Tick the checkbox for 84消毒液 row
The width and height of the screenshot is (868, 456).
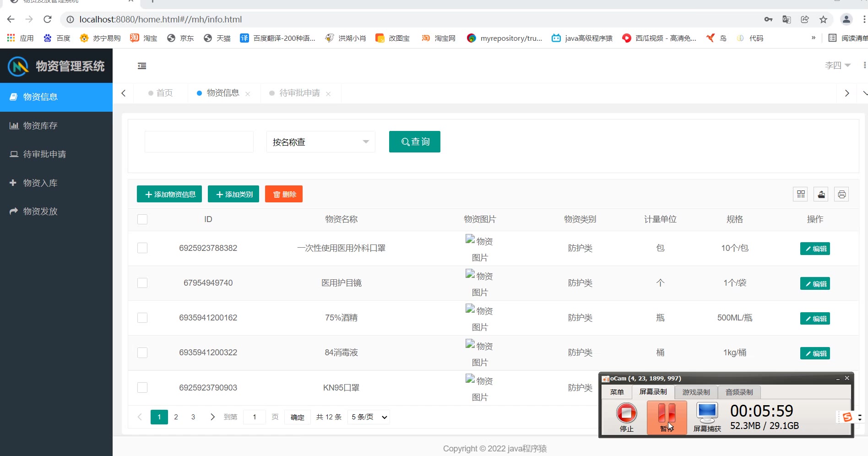pyautogui.click(x=142, y=353)
